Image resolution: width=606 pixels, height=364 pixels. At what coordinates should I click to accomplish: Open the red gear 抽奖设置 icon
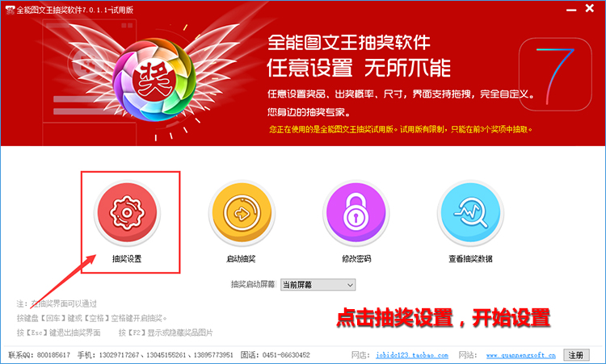[x=127, y=213]
